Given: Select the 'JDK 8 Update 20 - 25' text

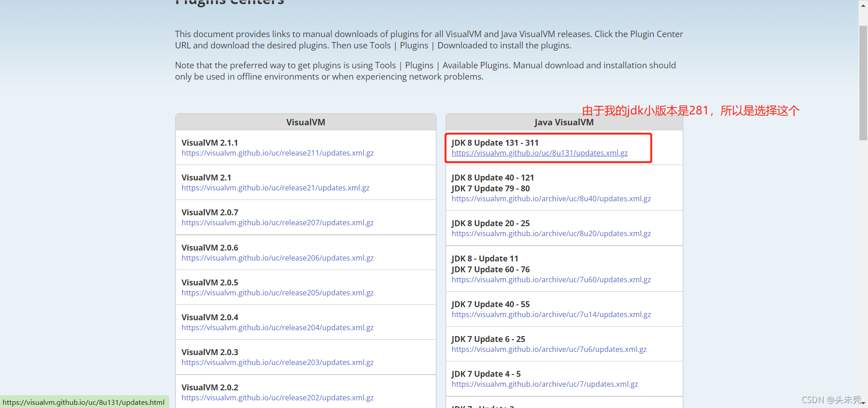Looking at the screenshot, I should pos(491,223).
